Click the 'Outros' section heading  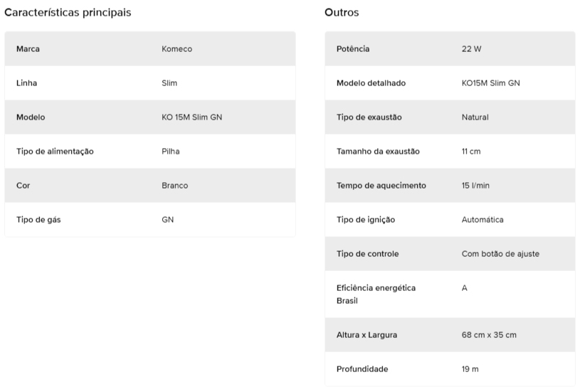coord(342,13)
